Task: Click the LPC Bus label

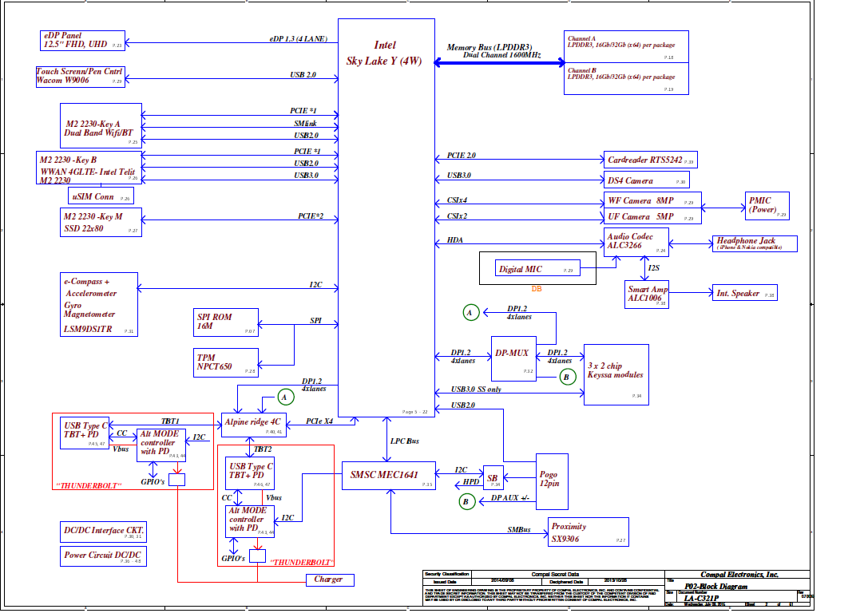Action: point(405,441)
